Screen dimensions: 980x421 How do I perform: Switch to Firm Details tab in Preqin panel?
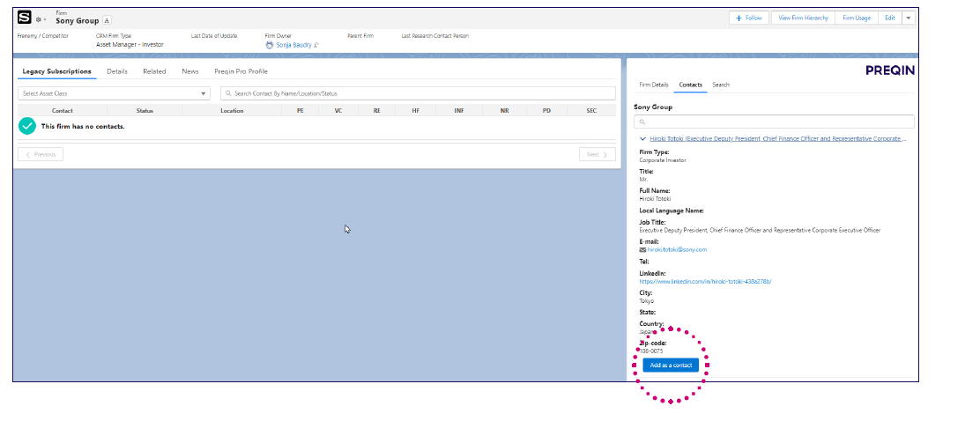tap(654, 85)
